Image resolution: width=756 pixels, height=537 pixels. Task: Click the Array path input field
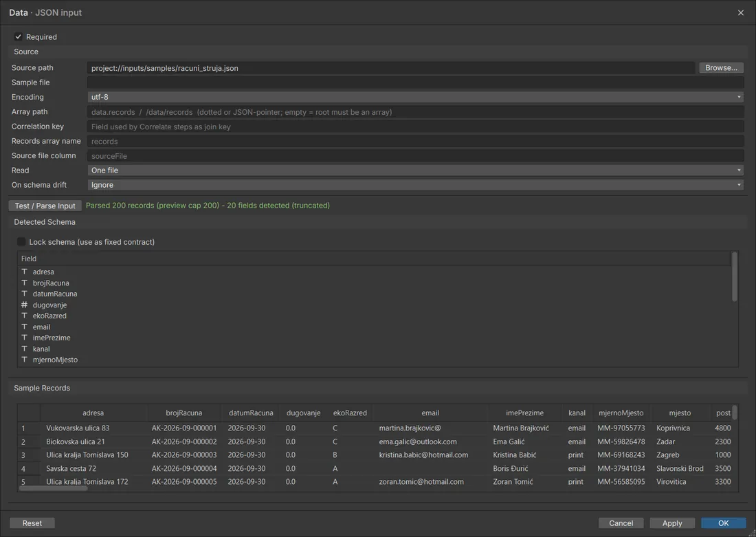(416, 112)
